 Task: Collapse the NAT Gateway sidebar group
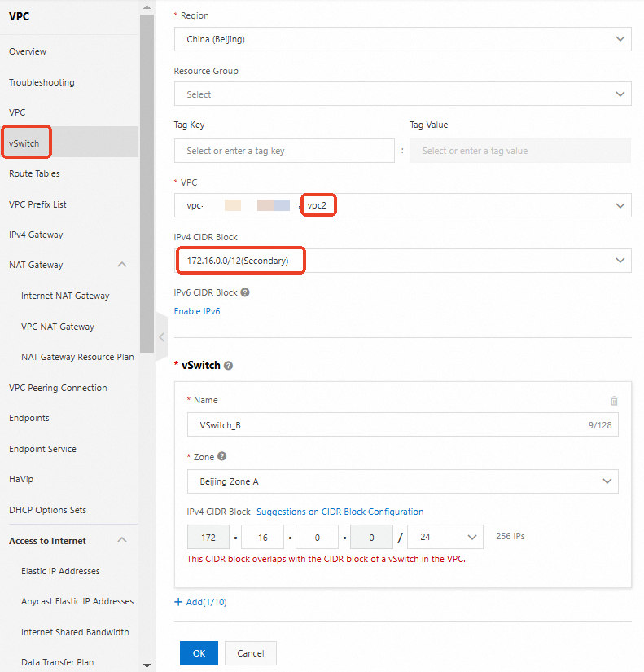[x=122, y=265]
